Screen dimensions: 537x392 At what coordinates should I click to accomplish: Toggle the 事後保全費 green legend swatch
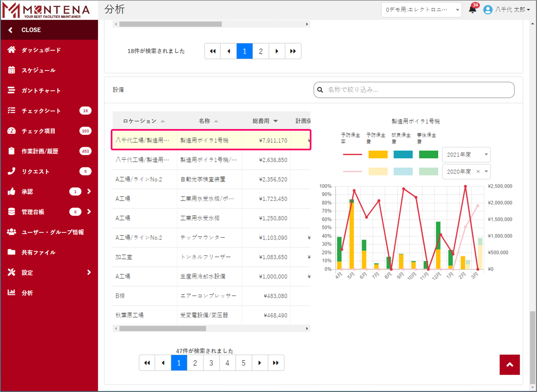(x=428, y=154)
